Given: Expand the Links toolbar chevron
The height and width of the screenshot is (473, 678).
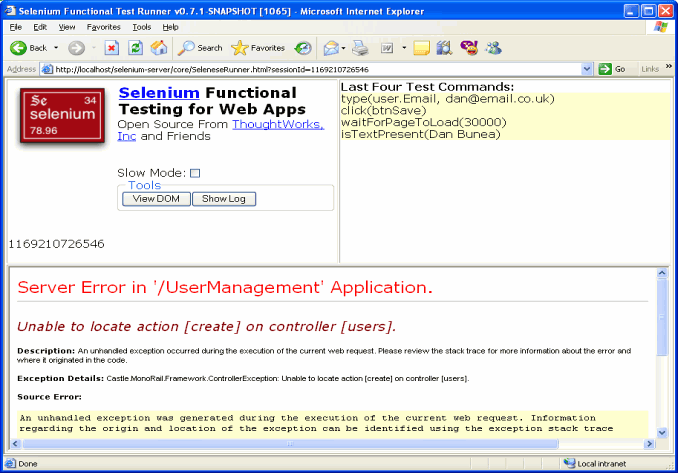Looking at the screenshot, I should click(668, 66).
